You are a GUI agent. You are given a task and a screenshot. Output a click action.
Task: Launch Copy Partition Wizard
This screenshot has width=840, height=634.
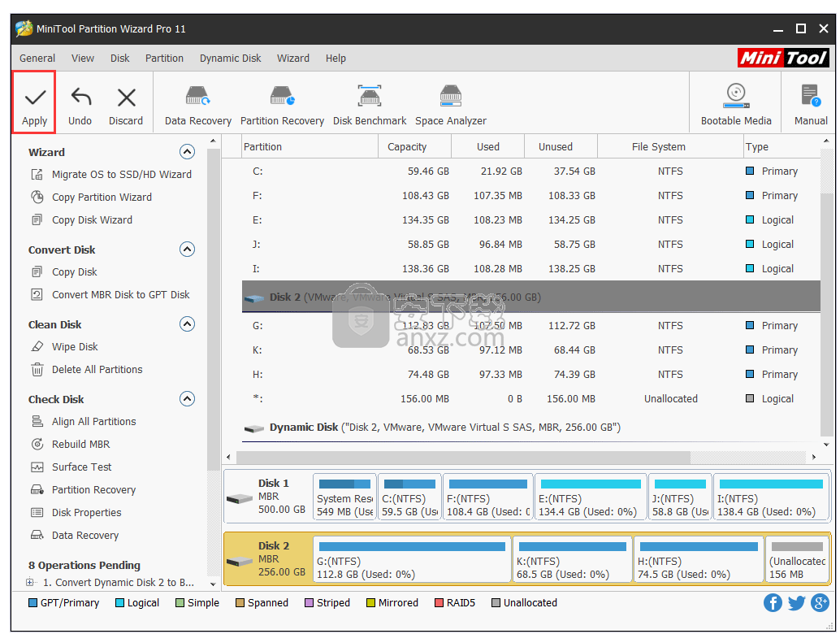point(91,198)
